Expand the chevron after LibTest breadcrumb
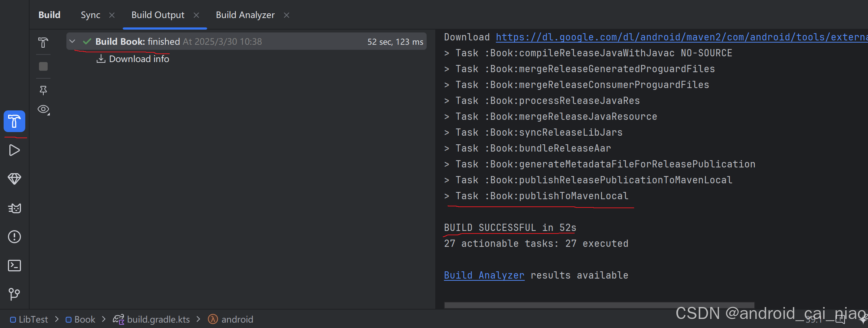This screenshot has width=868, height=328. [x=57, y=319]
